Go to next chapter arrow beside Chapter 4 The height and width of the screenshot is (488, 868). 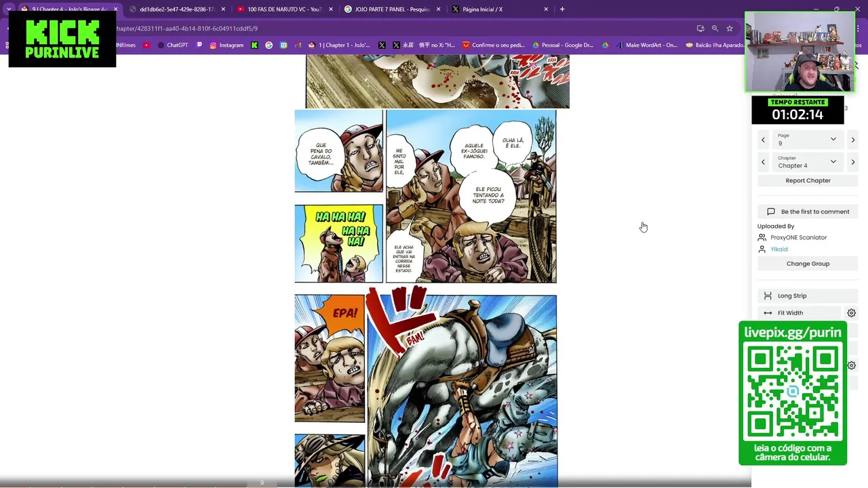pyautogui.click(x=852, y=162)
